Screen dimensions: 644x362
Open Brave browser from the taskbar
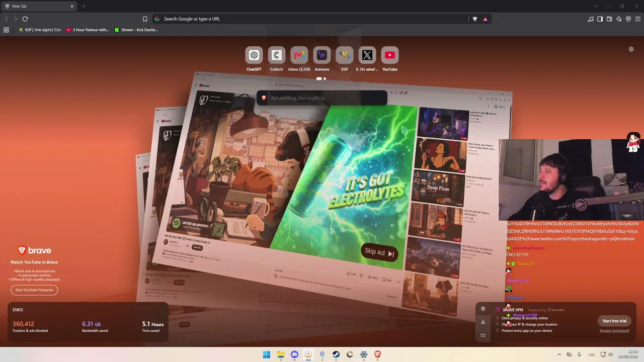[377, 355]
